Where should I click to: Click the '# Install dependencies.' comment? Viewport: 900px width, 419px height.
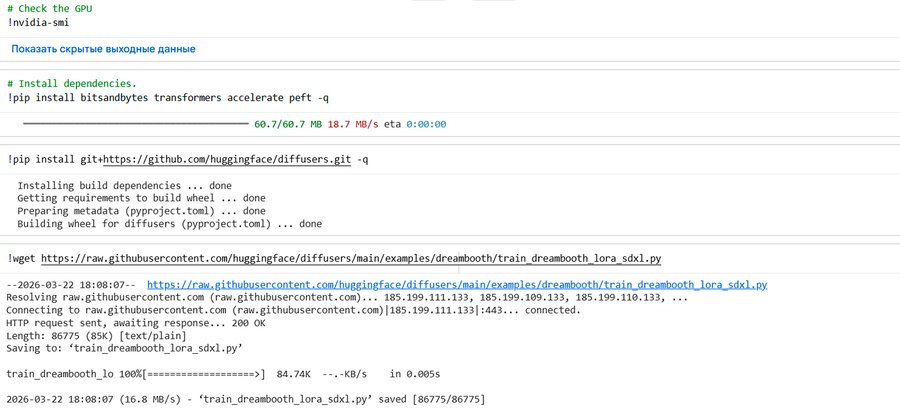[x=72, y=84]
